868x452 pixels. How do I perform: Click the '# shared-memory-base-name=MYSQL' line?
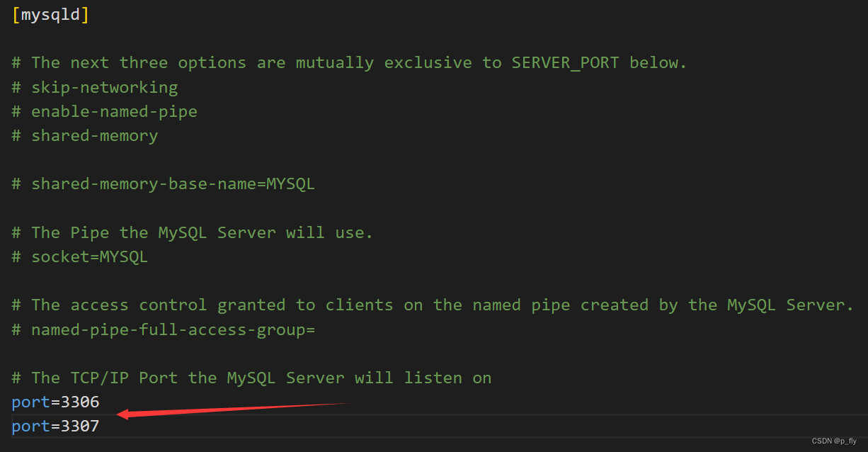click(163, 183)
